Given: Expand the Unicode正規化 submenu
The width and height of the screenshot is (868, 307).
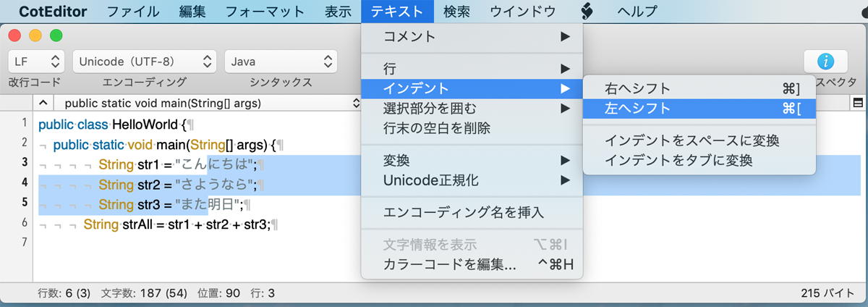Looking at the screenshot, I should (x=472, y=180).
